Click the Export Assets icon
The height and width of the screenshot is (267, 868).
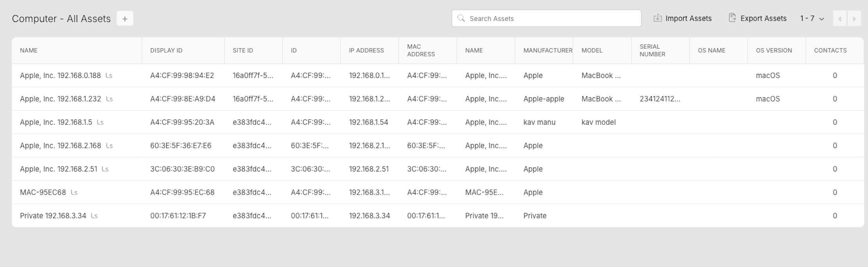(732, 18)
